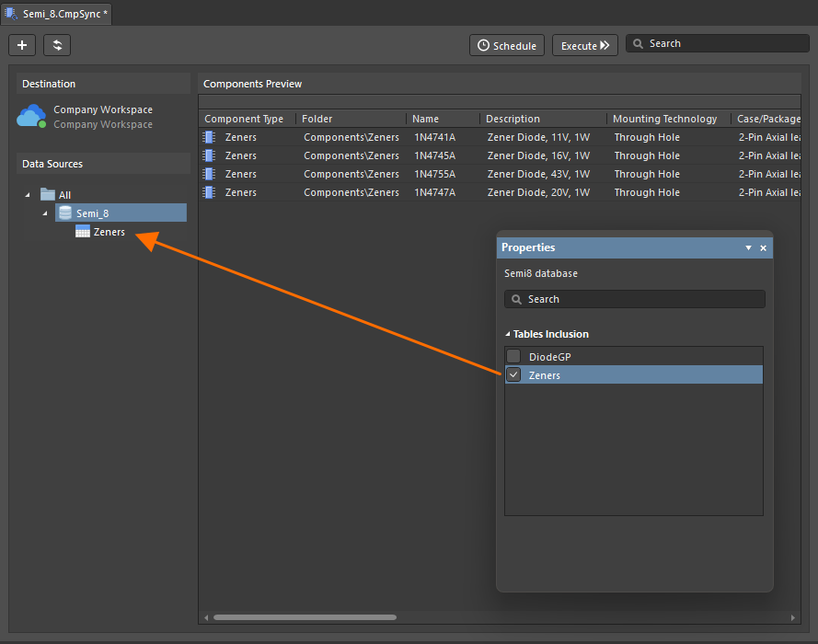Collapse the All data sources node
This screenshot has height=644, width=818.
[x=28, y=195]
